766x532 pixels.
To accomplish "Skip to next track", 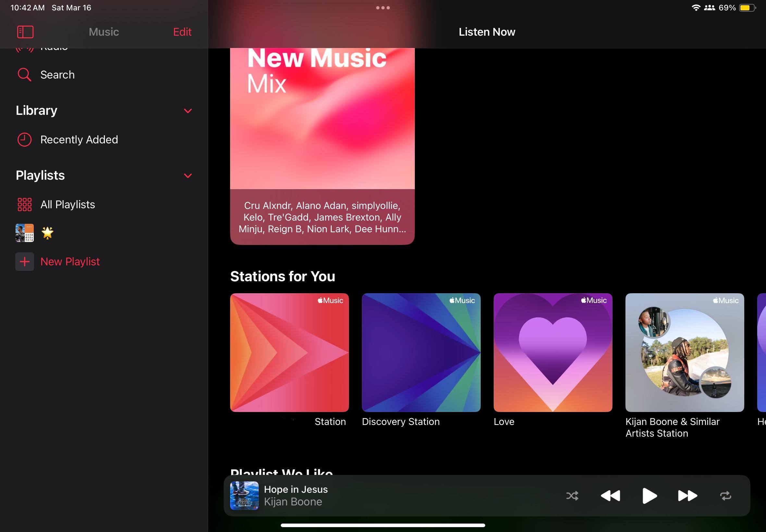I will 687,496.
